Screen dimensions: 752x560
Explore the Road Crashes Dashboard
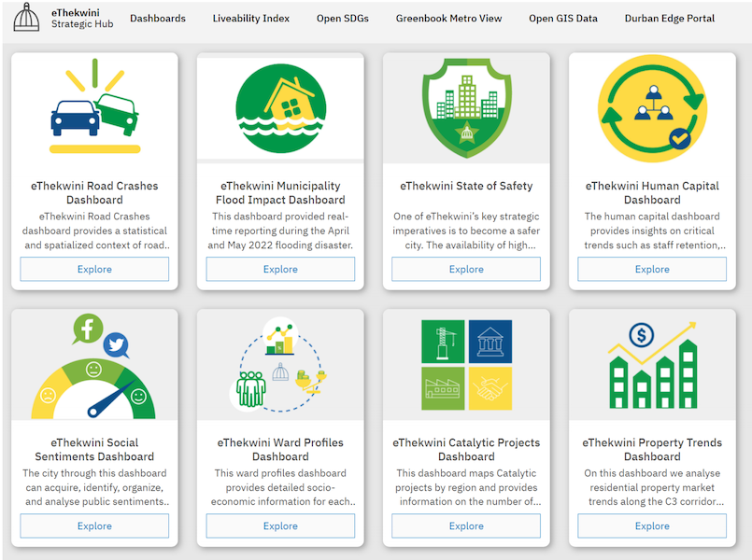coord(94,269)
